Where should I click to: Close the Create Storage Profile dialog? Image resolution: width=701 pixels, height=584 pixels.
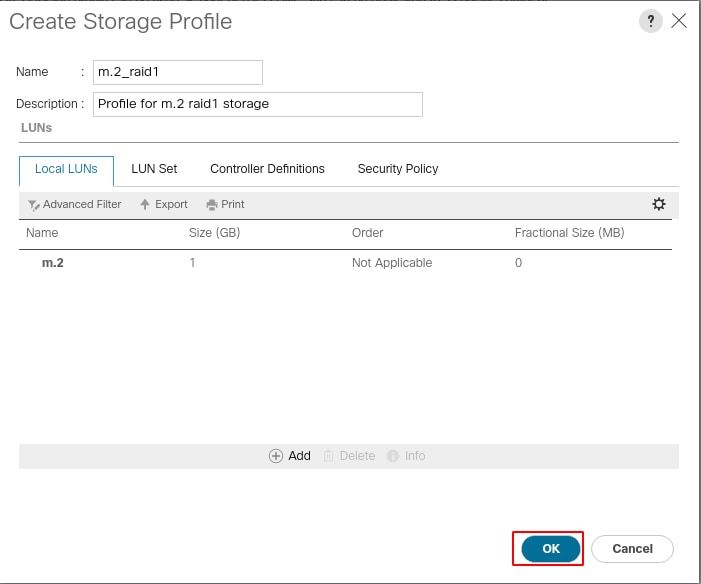(x=679, y=21)
